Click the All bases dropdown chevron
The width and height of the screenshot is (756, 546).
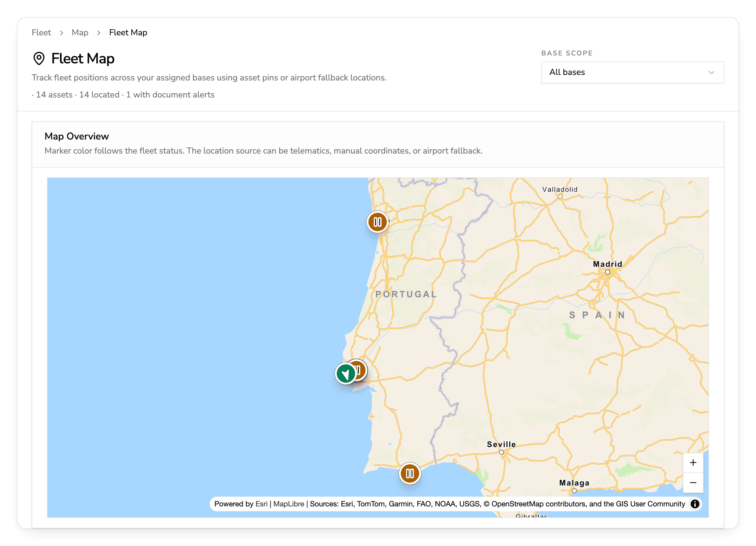tap(711, 72)
